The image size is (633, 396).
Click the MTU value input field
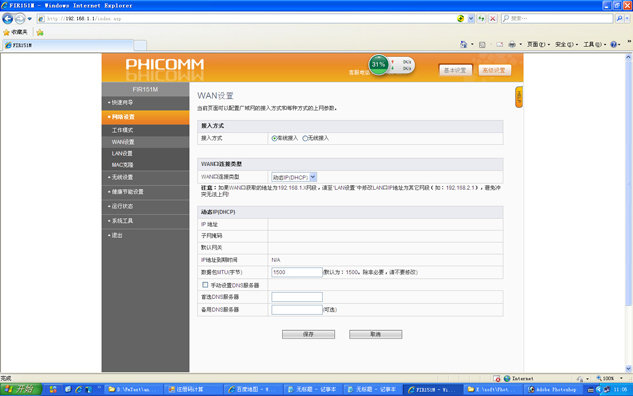point(297,272)
